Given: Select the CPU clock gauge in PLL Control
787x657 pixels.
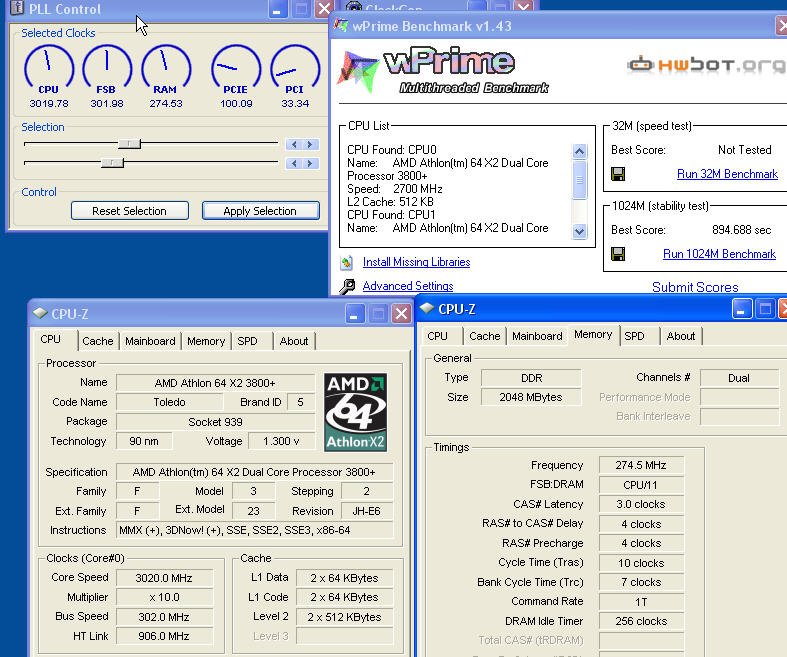Looking at the screenshot, I should pos(49,69).
